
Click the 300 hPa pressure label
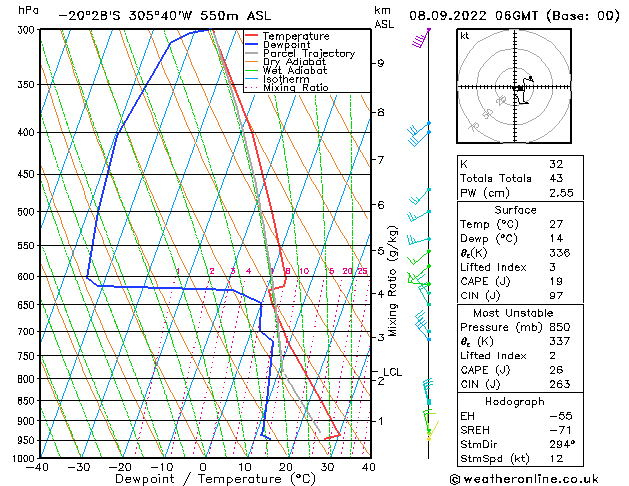pyautogui.click(x=28, y=30)
